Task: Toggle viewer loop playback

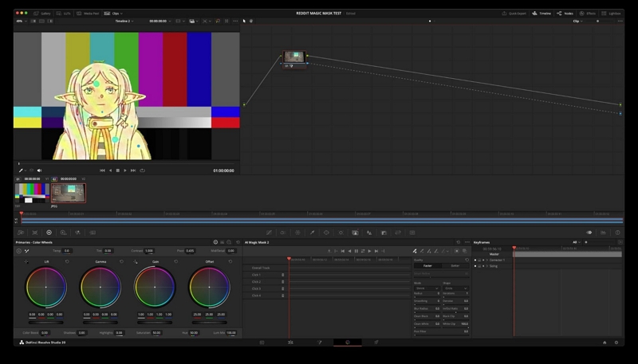Action: point(143,170)
